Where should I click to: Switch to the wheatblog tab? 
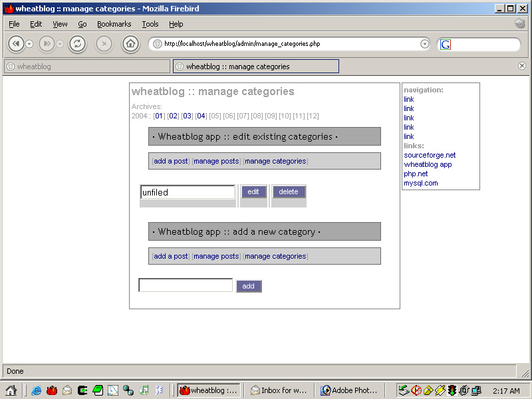pyautogui.click(x=86, y=66)
